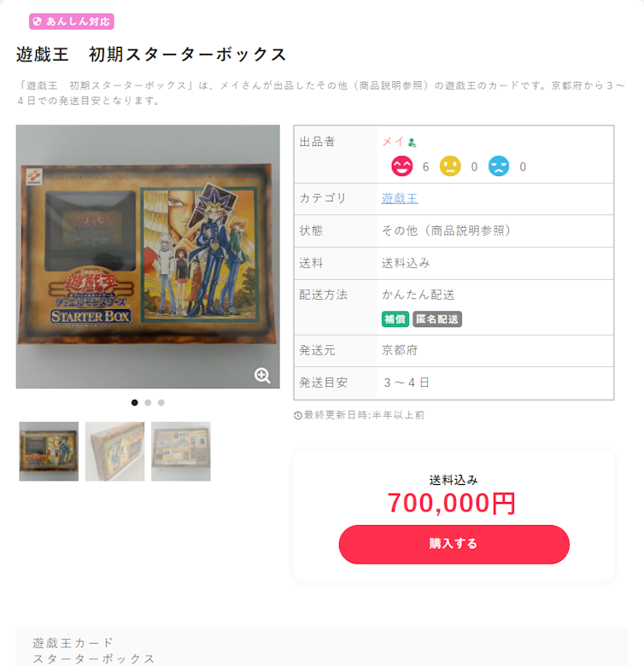Select the first carousel dot indicator
Viewport: 644px width, 666px height.
[135, 403]
